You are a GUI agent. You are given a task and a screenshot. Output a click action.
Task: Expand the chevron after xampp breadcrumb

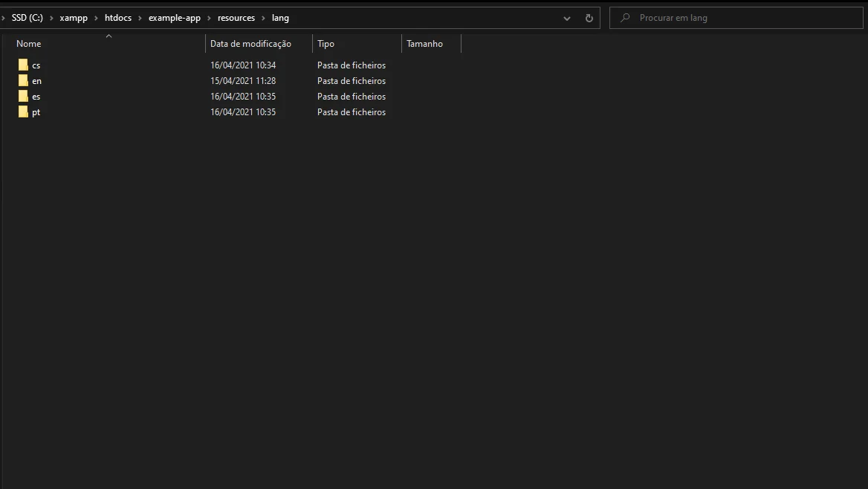(x=96, y=18)
